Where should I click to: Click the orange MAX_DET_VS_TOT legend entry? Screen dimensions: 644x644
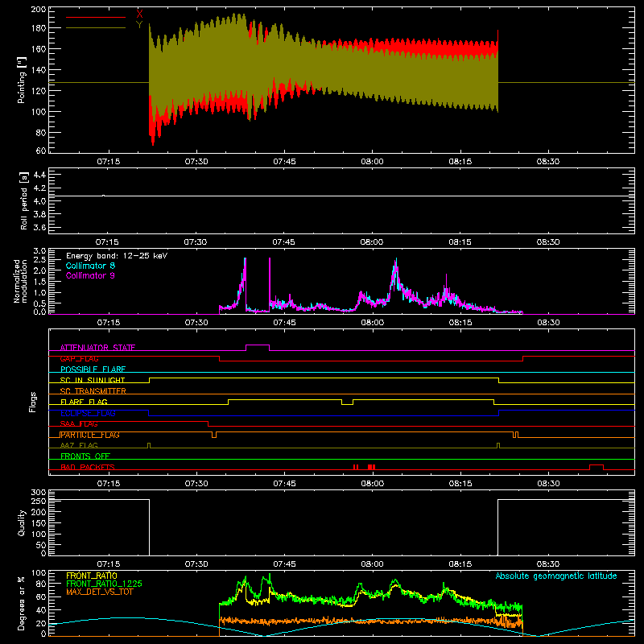(100, 592)
